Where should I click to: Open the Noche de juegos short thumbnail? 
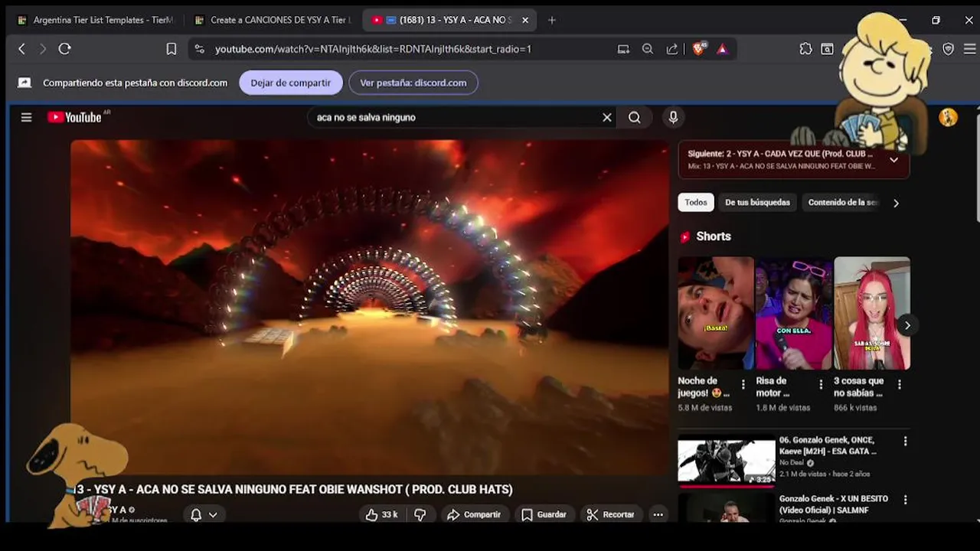point(716,313)
